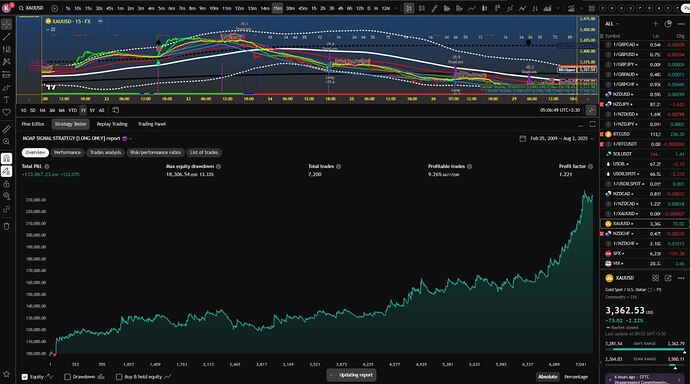Select the ruler measure tool
The height and width of the screenshot is (384, 690).
click(x=7, y=129)
